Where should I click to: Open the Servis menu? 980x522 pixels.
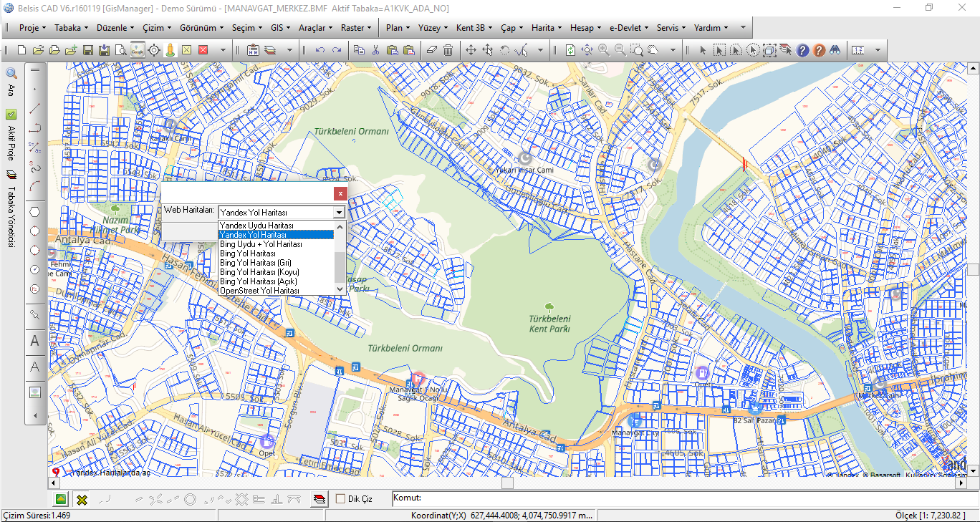(671, 28)
